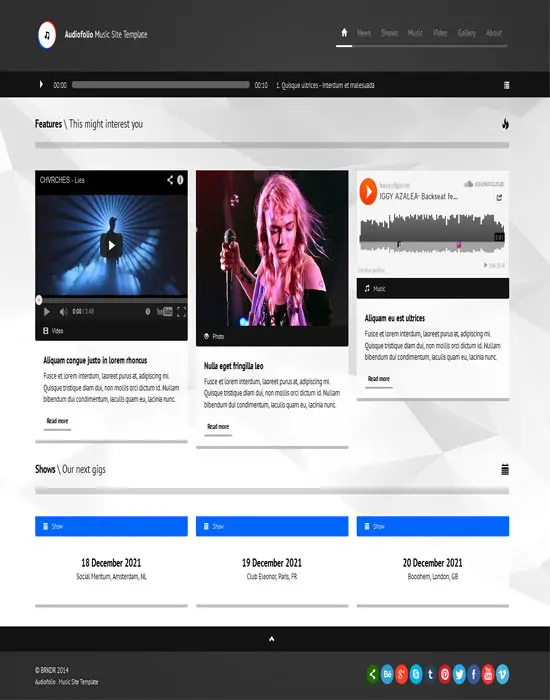
Task: Click the footer Audiofolio Music Site Template text
Action: (67, 682)
